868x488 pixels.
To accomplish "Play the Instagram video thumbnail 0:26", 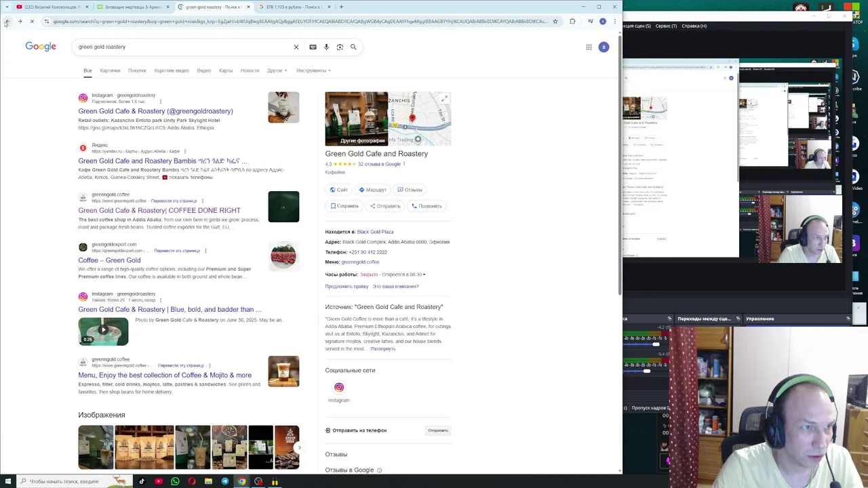I will [x=103, y=331].
